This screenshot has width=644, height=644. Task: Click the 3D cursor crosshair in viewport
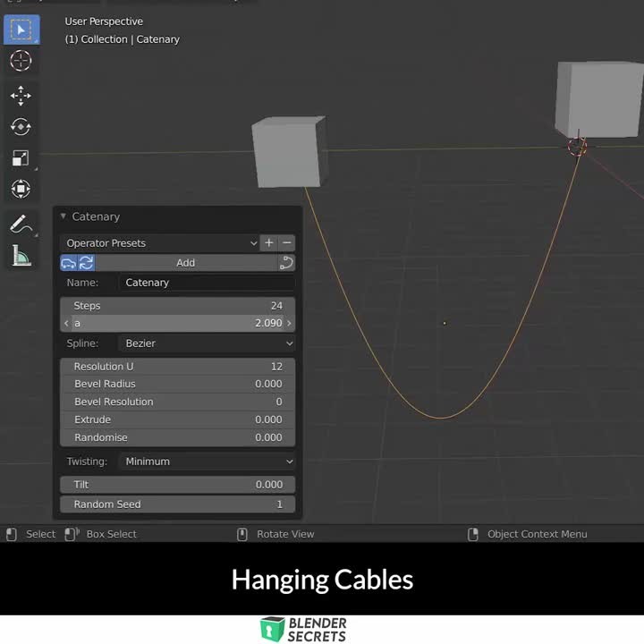(577, 146)
